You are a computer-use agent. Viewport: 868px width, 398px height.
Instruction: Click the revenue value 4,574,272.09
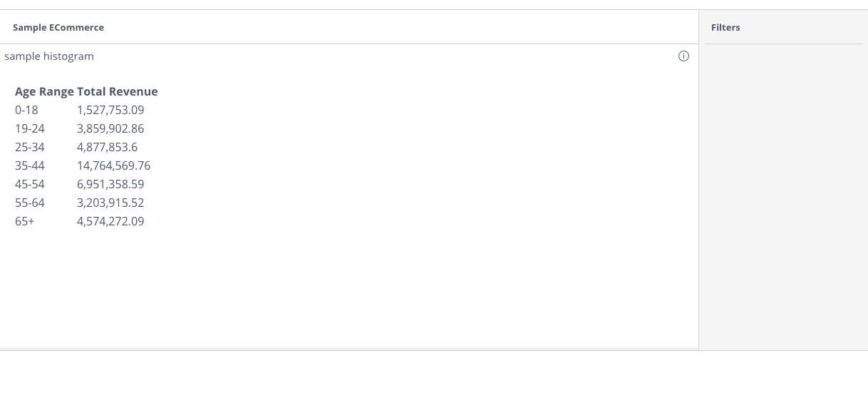click(x=110, y=221)
